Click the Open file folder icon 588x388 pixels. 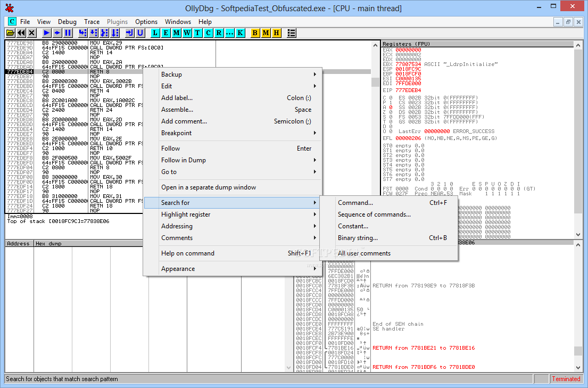11,33
